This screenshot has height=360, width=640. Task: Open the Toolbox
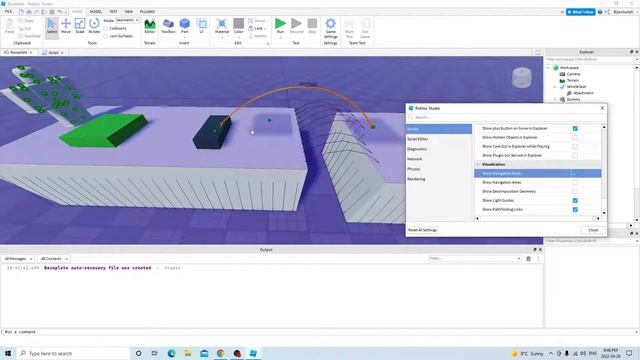coord(168,26)
